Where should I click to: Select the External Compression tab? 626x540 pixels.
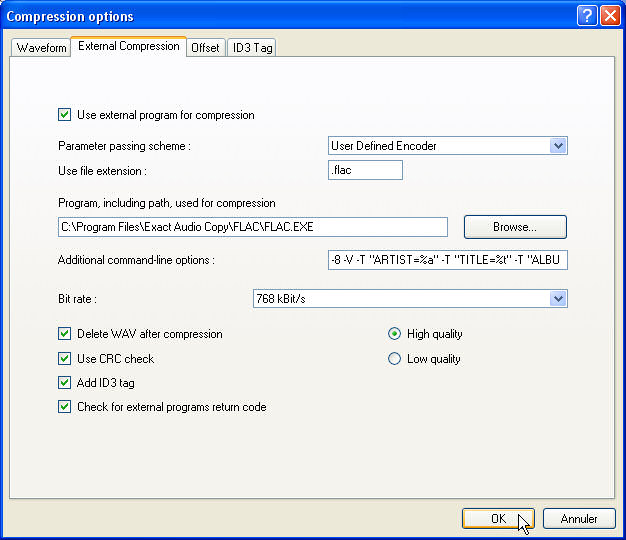pos(128,46)
